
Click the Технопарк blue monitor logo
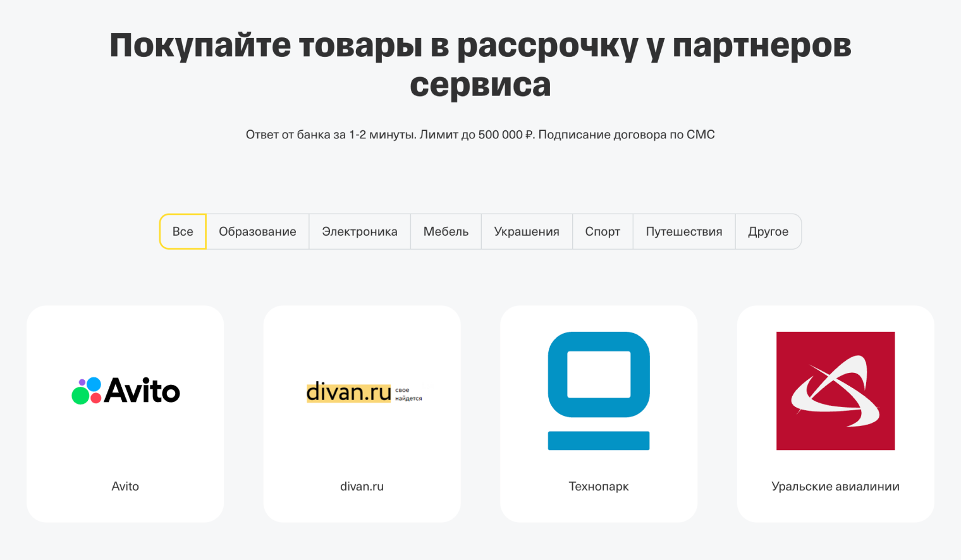point(599,391)
